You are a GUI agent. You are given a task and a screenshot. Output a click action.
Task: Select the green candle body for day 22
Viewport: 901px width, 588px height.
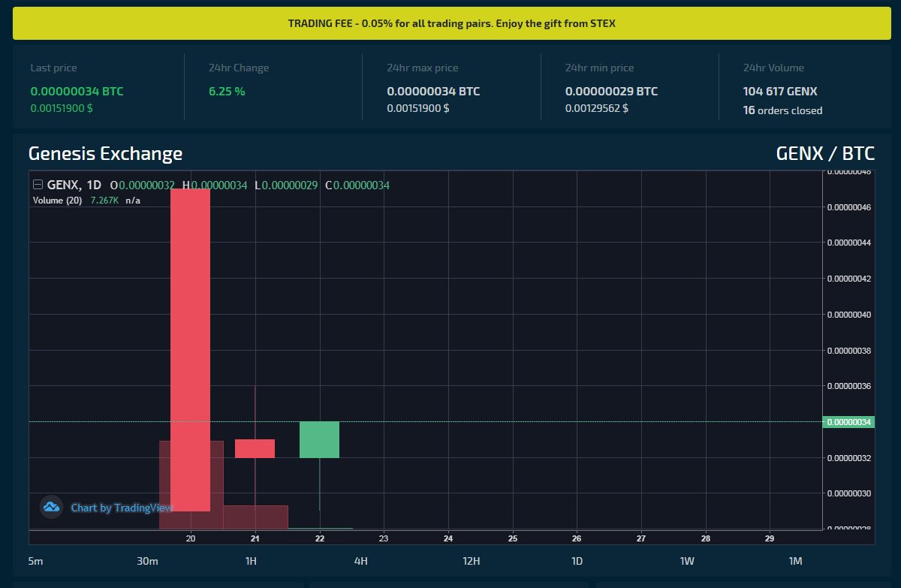click(320, 439)
